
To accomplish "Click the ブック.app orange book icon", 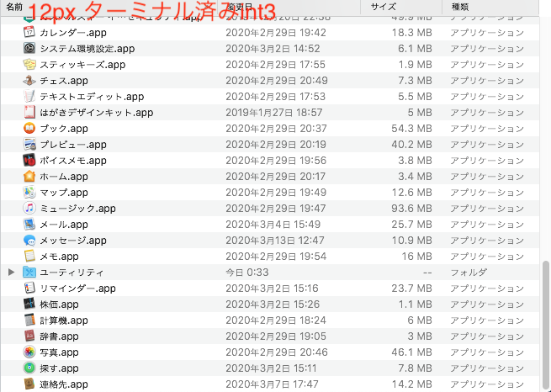I will tap(29, 128).
